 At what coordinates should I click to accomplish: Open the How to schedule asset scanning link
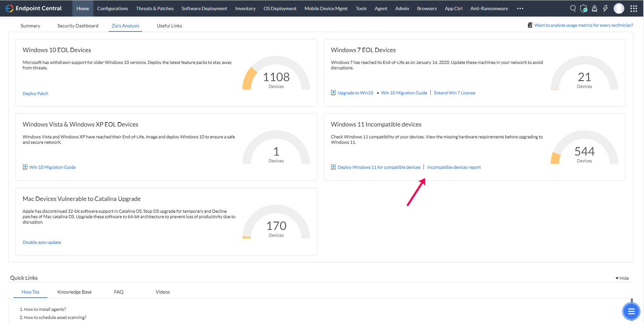click(x=55, y=318)
